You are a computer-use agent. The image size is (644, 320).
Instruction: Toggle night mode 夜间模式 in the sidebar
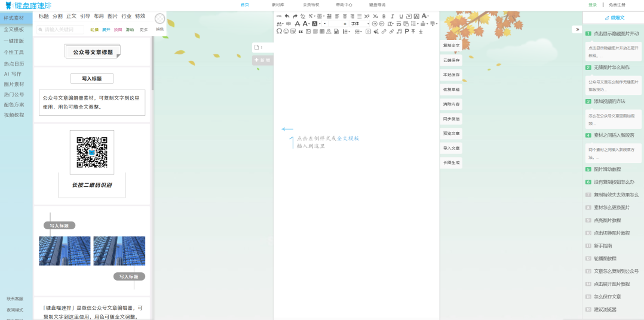(15, 310)
